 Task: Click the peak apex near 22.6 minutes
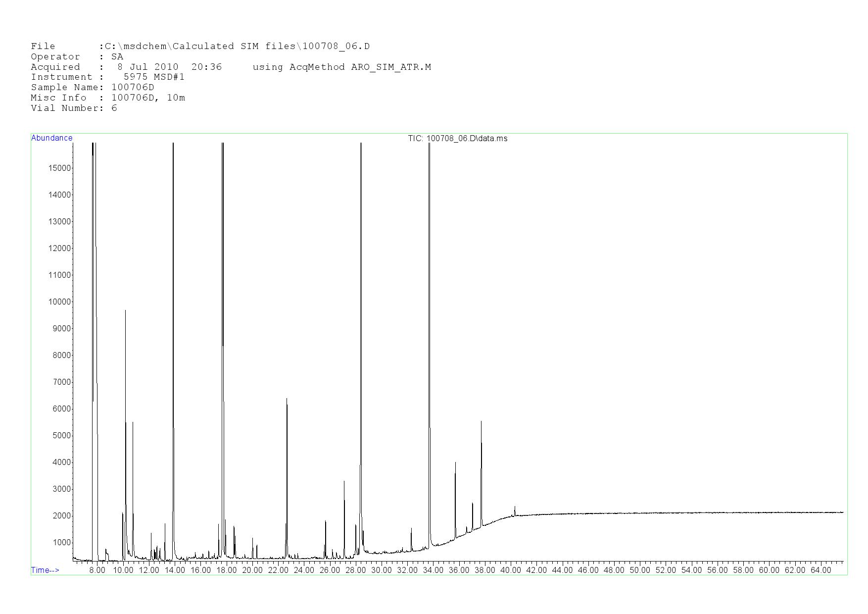pyautogui.click(x=287, y=399)
